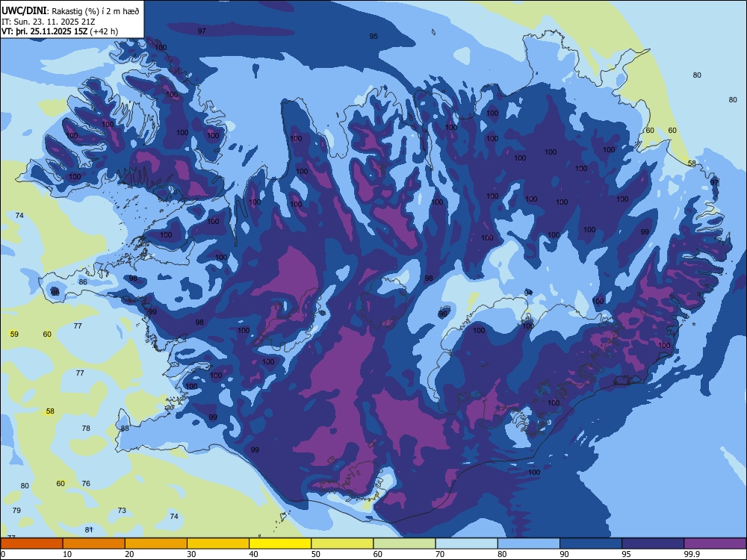Image resolution: width=747 pixels, height=560 pixels.
Task: Click the pale blue 70–80 legend swatch
Action: click(467, 544)
